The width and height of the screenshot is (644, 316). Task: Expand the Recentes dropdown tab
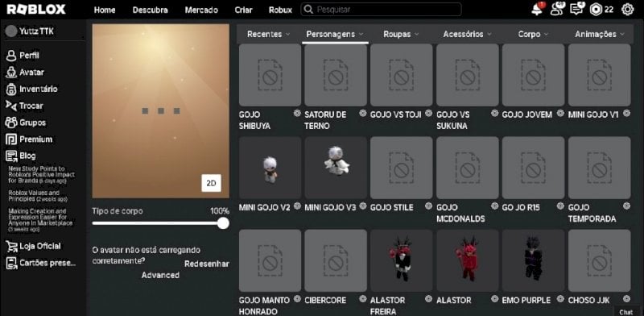pos(268,34)
